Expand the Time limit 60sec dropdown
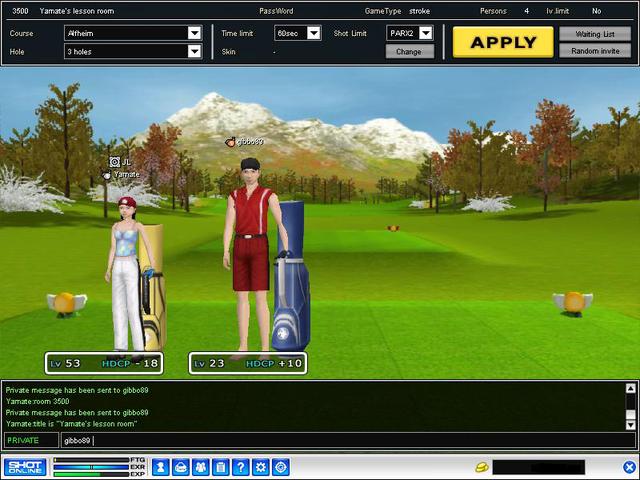This screenshot has width=640, height=480. tap(313, 33)
